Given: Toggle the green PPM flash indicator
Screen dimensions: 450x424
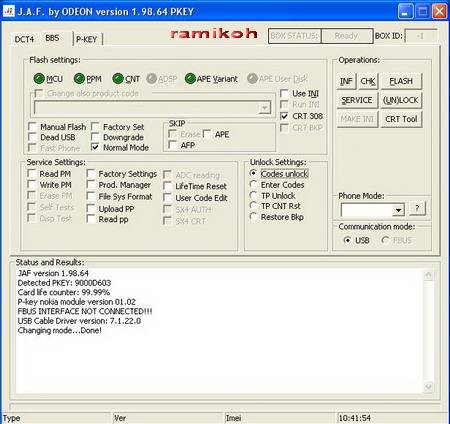Looking at the screenshot, I should [79, 79].
